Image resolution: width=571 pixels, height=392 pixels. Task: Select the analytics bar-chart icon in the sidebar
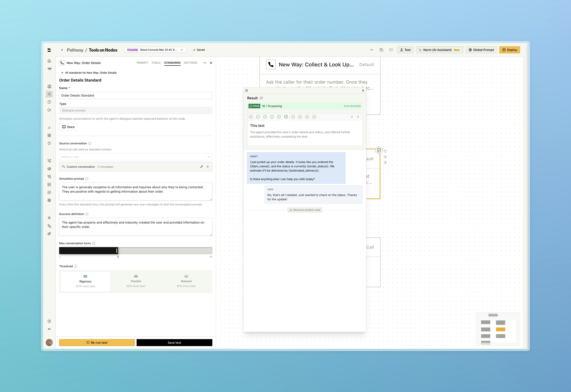[x=49, y=128]
